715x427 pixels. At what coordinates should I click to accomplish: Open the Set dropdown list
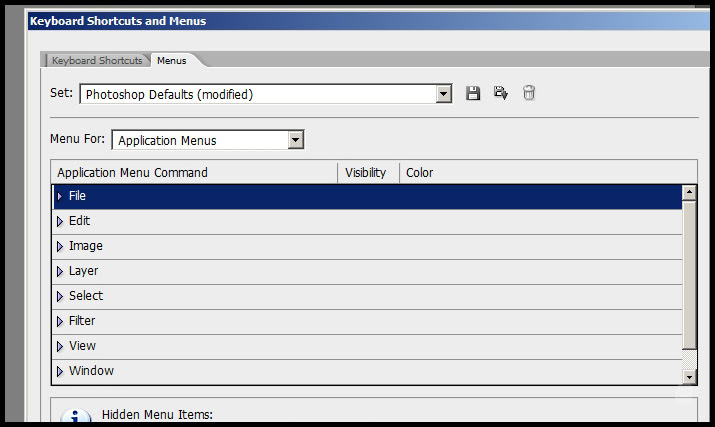tap(443, 94)
